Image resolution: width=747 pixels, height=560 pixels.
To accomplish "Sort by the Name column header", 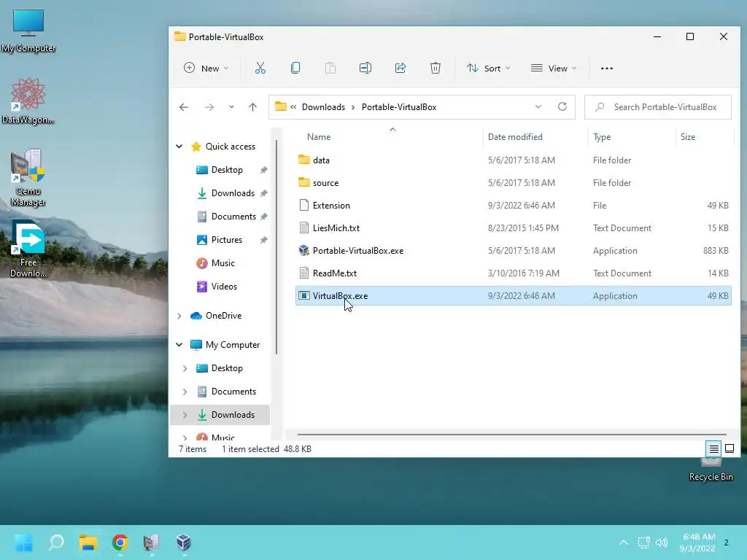I will click(x=319, y=137).
